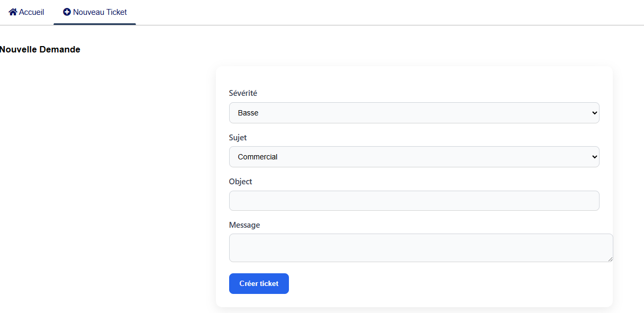
Task: Expand the Sujet dropdown
Action: (x=414, y=157)
